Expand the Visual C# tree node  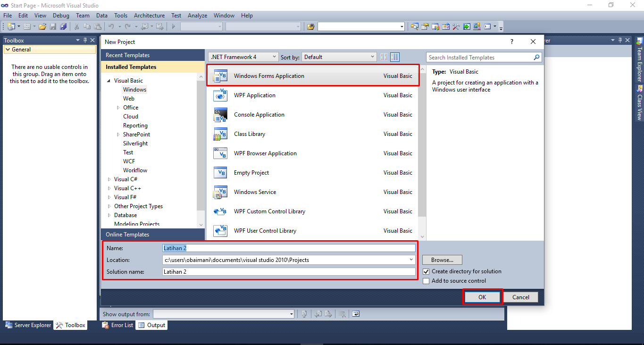[109, 179]
